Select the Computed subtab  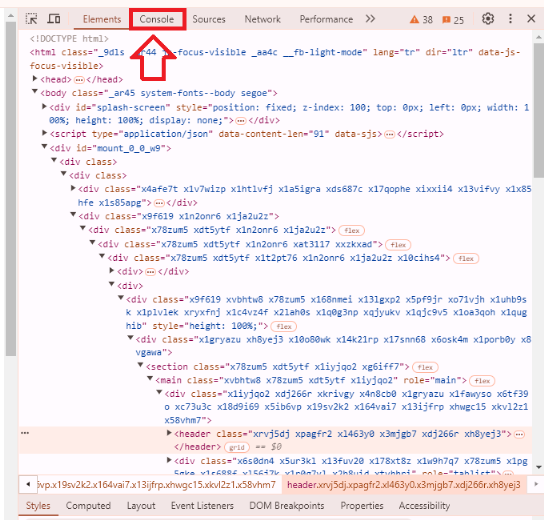coord(88,505)
